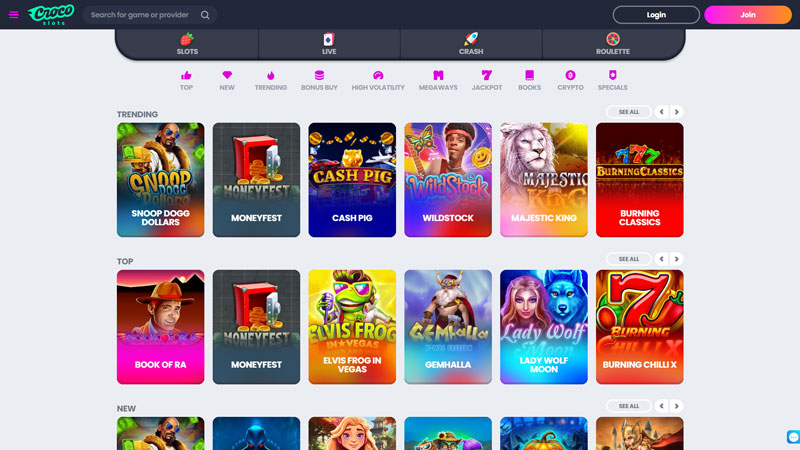Screen dimensions: 800x450
Task: Click the New section heading
Action: tap(126, 408)
